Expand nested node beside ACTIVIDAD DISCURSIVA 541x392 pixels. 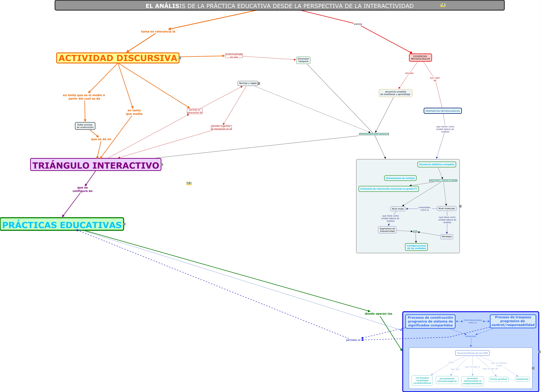pos(180,58)
